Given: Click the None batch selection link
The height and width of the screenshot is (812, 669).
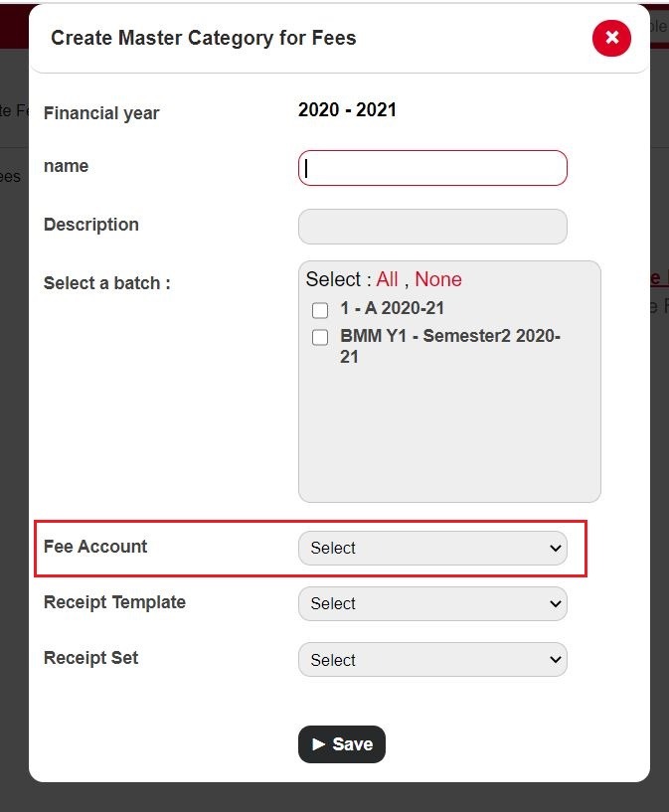Looking at the screenshot, I should pos(438,279).
